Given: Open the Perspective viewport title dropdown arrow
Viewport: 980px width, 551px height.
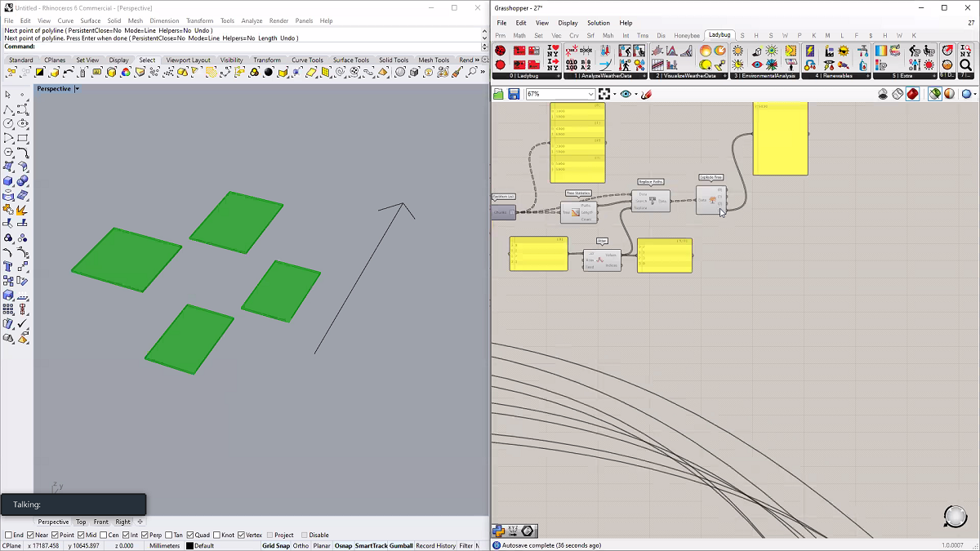Looking at the screenshot, I should (77, 89).
